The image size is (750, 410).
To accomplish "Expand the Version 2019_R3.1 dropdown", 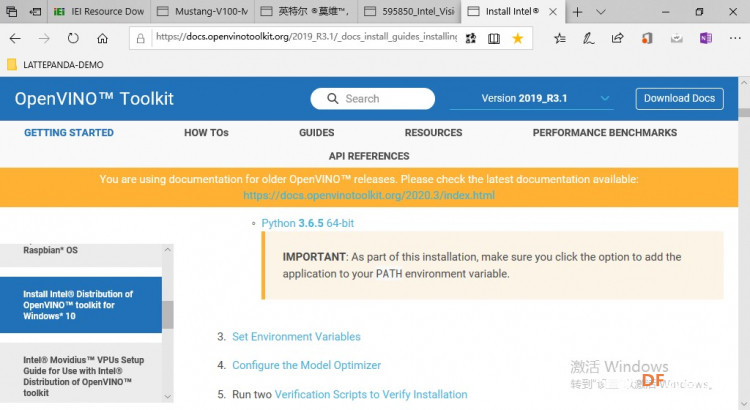I will coord(532,99).
